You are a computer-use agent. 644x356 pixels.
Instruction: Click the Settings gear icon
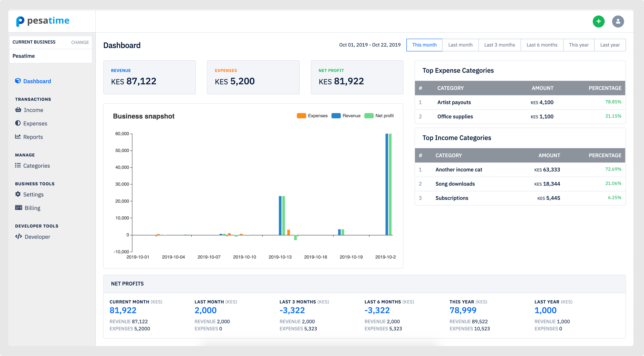coord(18,194)
